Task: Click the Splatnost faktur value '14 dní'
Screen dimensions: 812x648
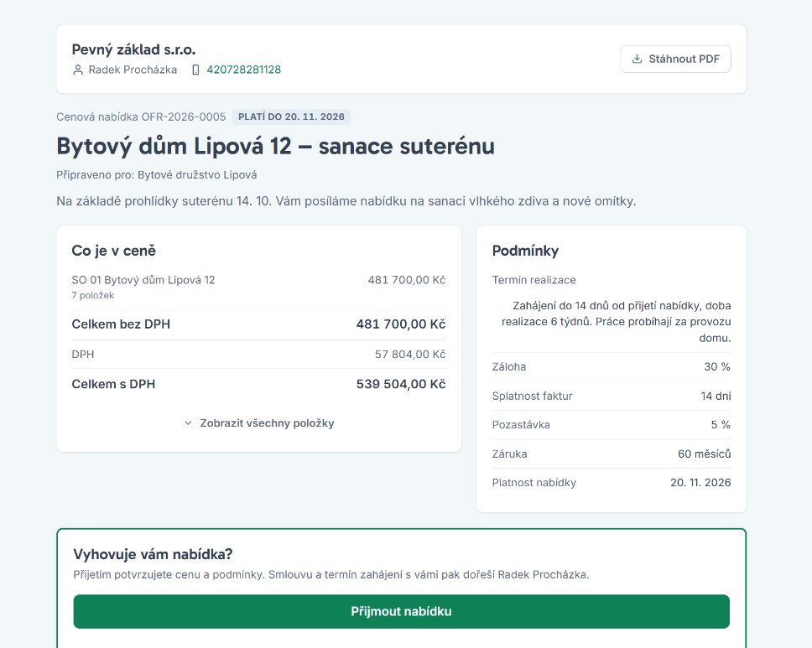Action: (716, 396)
